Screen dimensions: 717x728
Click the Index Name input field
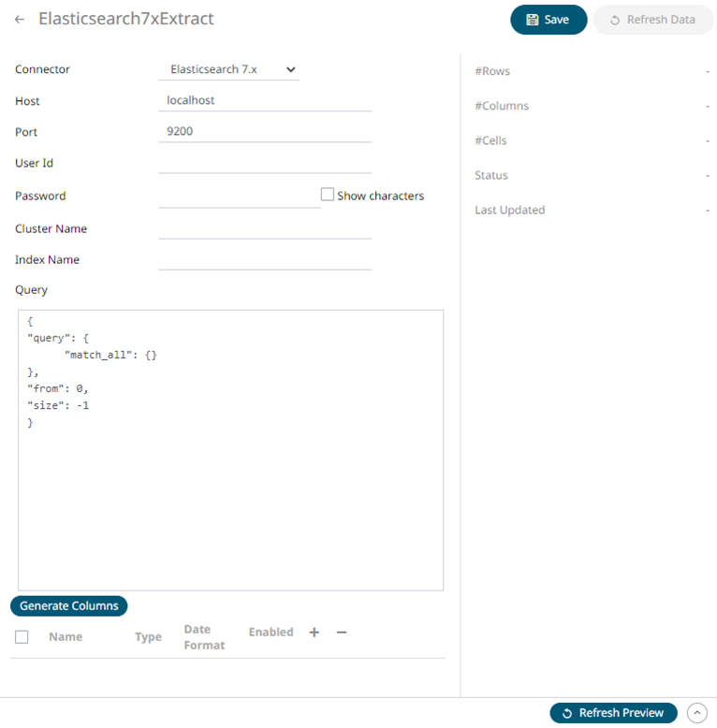265,259
